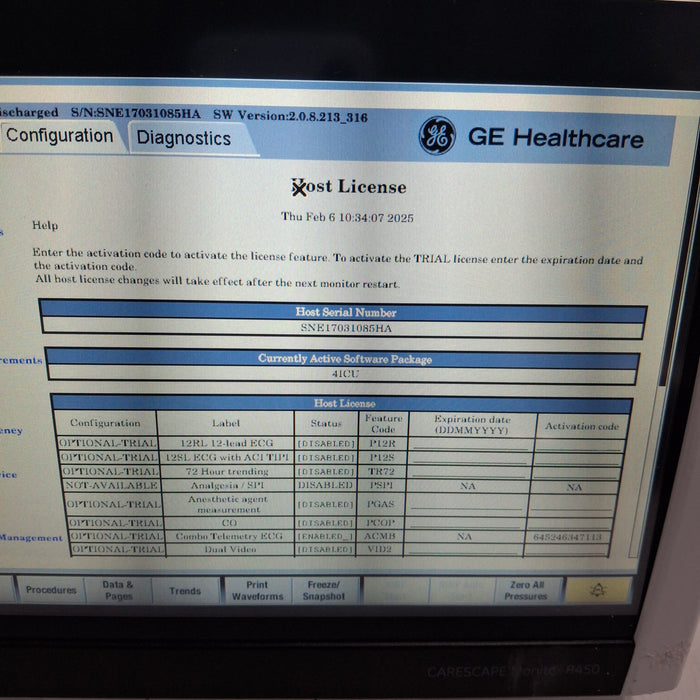Click the Host License page title

[349, 187]
